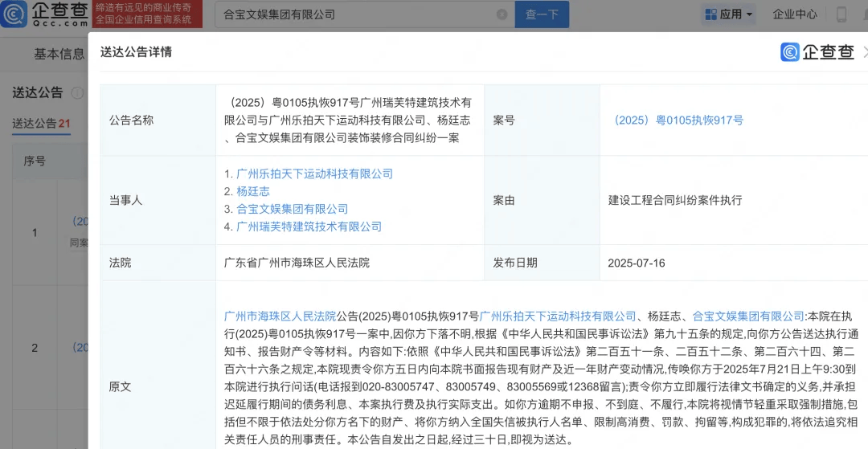Image resolution: width=868 pixels, height=449 pixels.
Task: Switch to the 基本信息 tab
Action: click(x=59, y=55)
